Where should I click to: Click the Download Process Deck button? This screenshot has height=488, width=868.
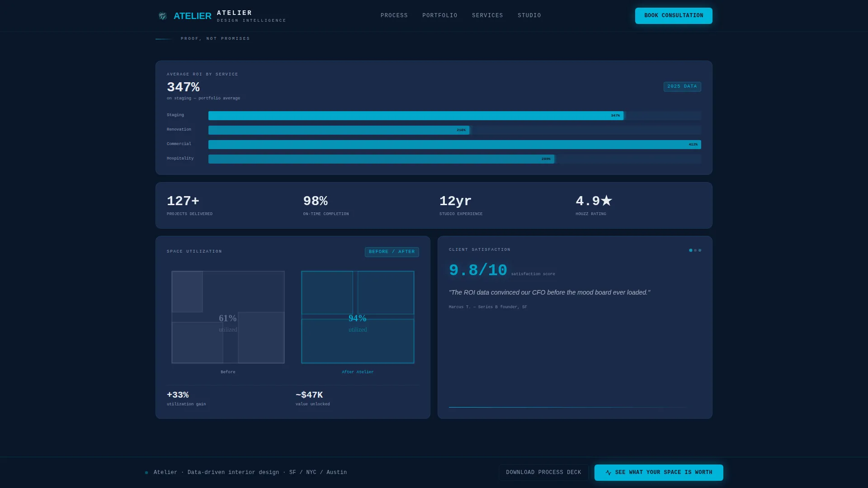pyautogui.click(x=544, y=473)
